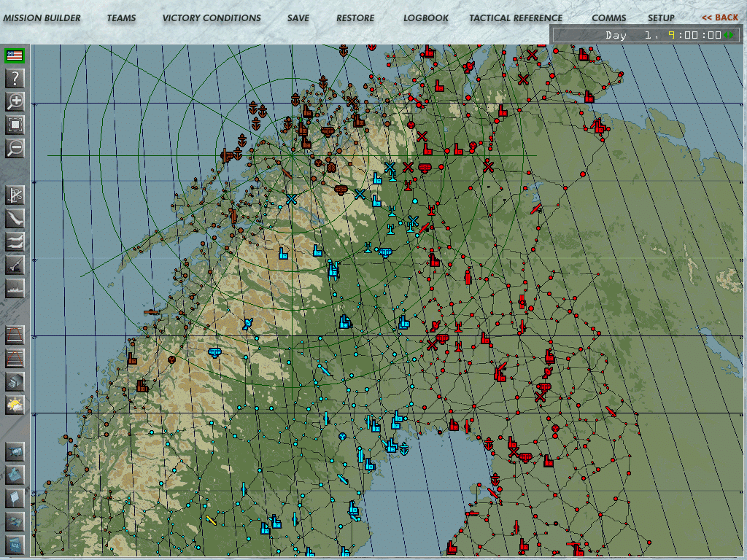Open the weather sun-and-cloud icon
This screenshot has width=747, height=560.
[x=15, y=405]
